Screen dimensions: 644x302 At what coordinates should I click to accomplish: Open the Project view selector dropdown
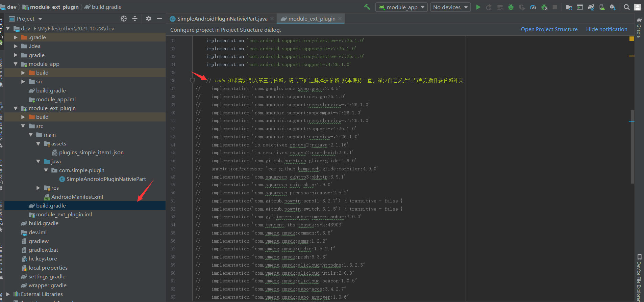[x=26, y=19]
